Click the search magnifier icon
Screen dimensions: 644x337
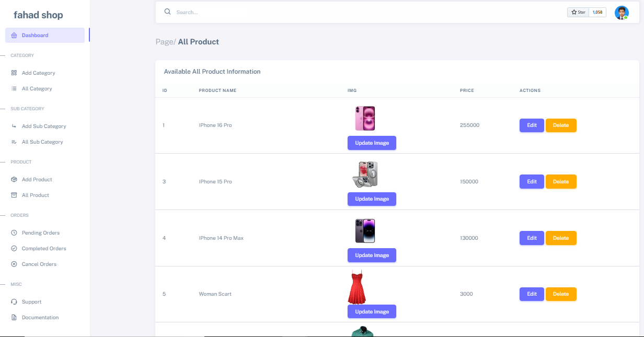tap(168, 11)
